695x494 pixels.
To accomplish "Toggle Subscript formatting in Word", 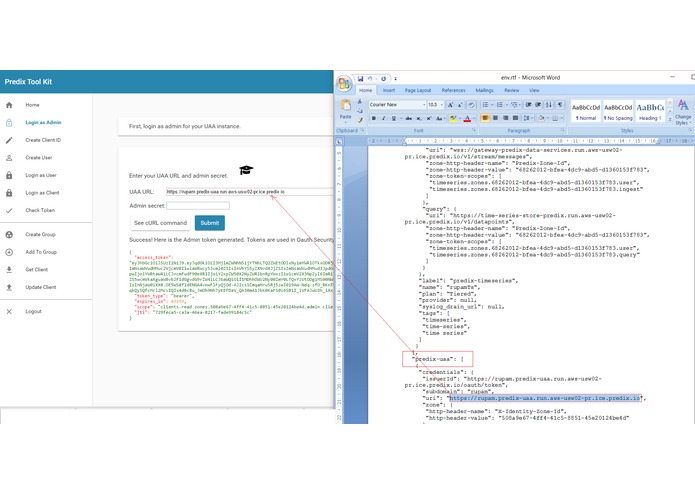I will [x=419, y=118].
